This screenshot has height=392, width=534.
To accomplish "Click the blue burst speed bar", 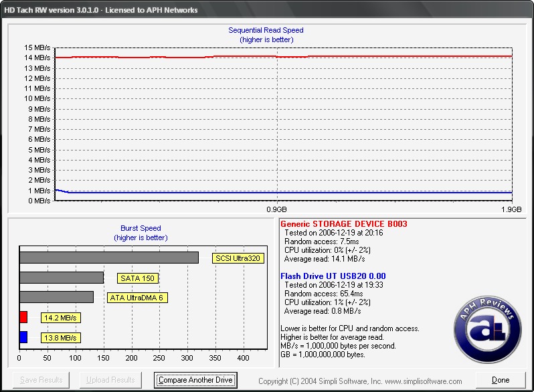I will [x=23, y=337].
